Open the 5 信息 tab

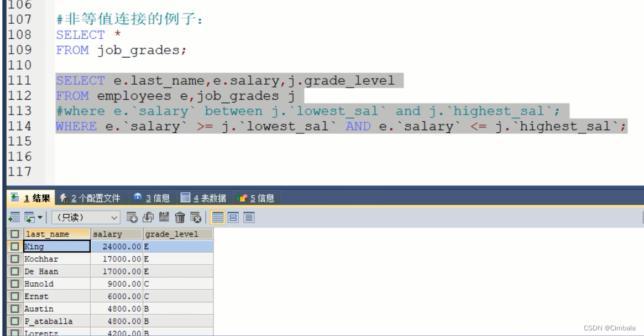click(256, 198)
